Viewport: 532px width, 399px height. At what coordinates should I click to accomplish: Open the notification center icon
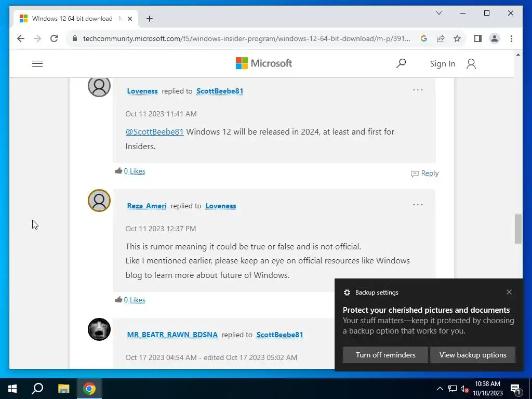click(516, 389)
